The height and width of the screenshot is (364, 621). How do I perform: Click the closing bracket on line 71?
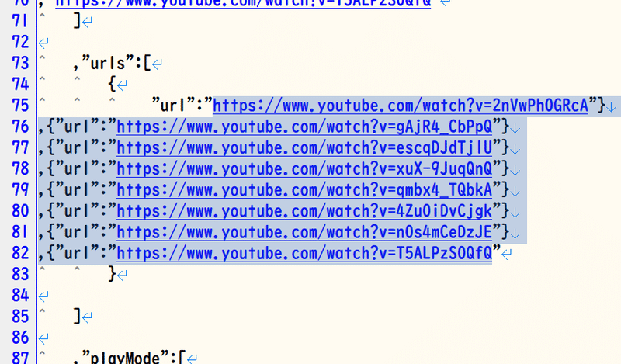point(77,21)
